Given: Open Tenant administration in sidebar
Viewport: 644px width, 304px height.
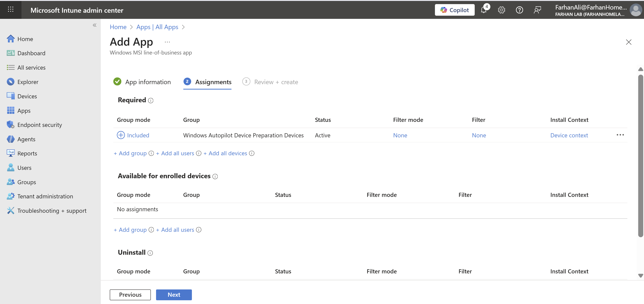Looking at the screenshot, I should (x=45, y=196).
